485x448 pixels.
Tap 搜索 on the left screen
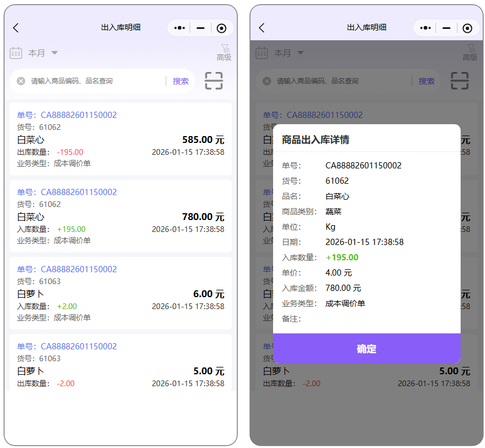pyautogui.click(x=181, y=81)
